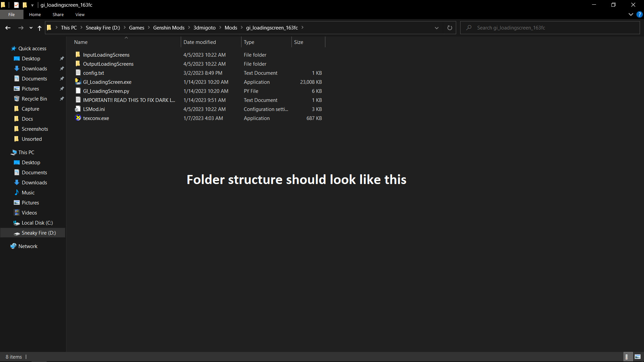The width and height of the screenshot is (644, 362).
Task: Open GI_LoadingScreen.py file
Action: click(x=106, y=90)
